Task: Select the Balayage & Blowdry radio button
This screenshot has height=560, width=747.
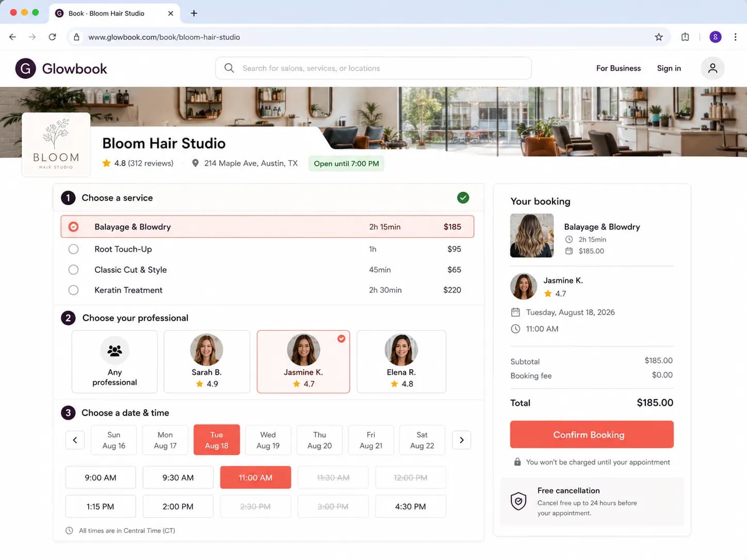Action: 74,227
